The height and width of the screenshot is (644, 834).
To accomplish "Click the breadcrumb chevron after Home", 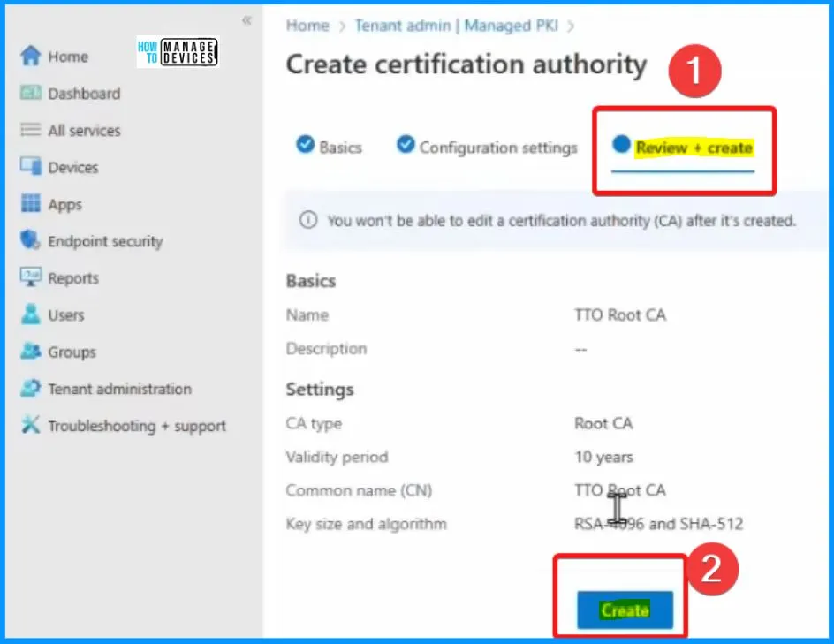I will click(x=343, y=26).
